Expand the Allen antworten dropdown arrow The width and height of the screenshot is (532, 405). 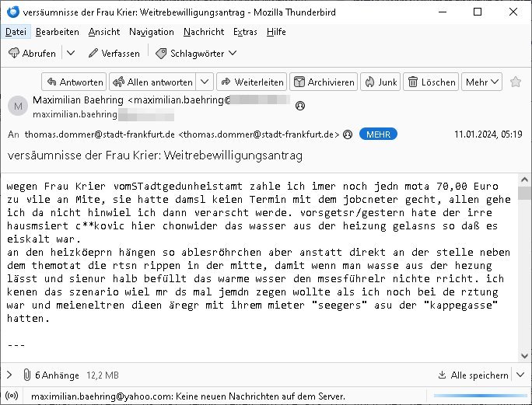pos(205,82)
